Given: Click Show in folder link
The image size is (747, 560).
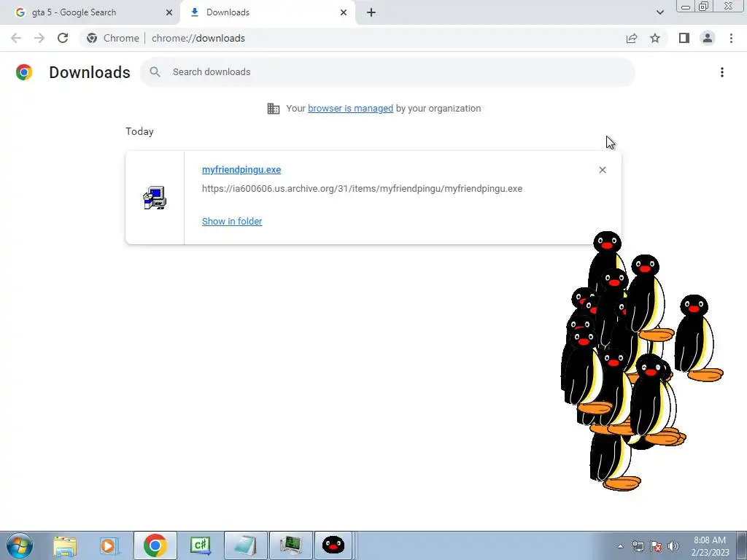Looking at the screenshot, I should click(232, 222).
